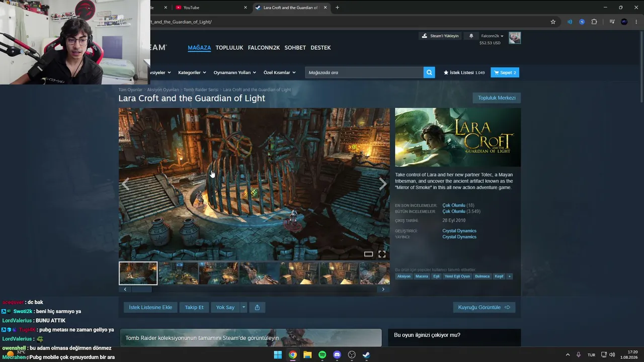Open Spotify from taskbar

click(x=322, y=354)
